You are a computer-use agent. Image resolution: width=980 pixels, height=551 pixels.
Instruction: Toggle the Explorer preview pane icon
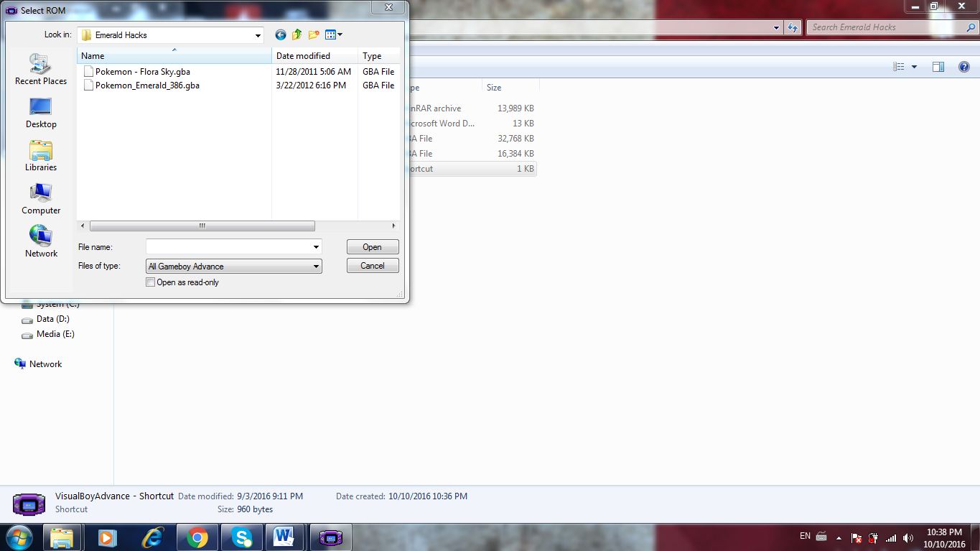938,67
